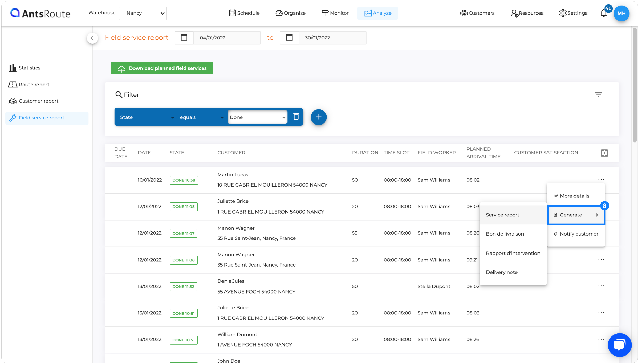Edit the start date 04/01/2022 field
The width and height of the screenshot is (639, 364).
point(227,38)
